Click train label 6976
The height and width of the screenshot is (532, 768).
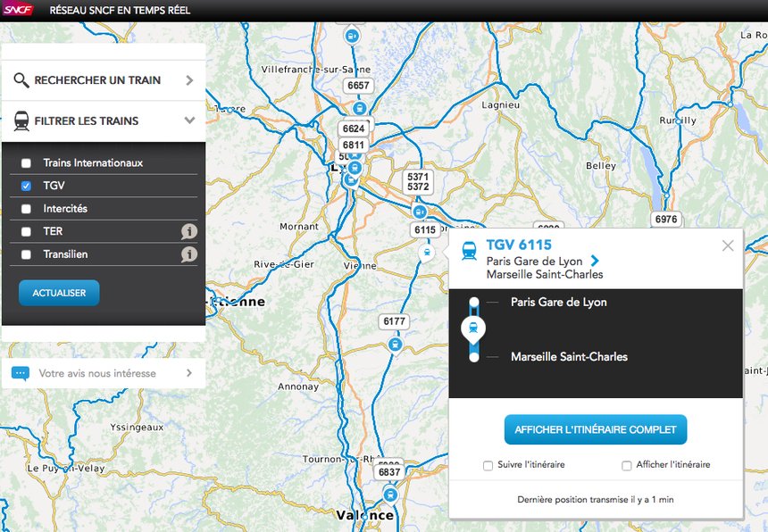pyautogui.click(x=666, y=220)
